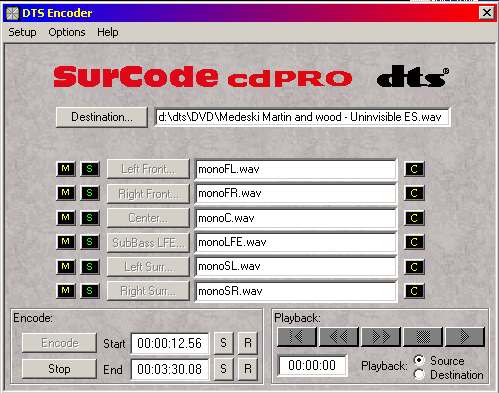
Task: Stop playback with the square button
Action: pos(423,337)
